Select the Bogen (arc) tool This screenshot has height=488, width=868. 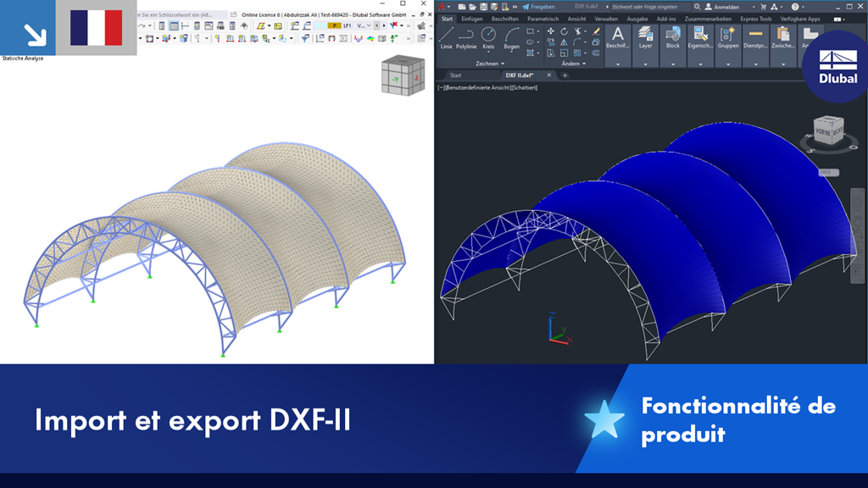[x=512, y=36]
